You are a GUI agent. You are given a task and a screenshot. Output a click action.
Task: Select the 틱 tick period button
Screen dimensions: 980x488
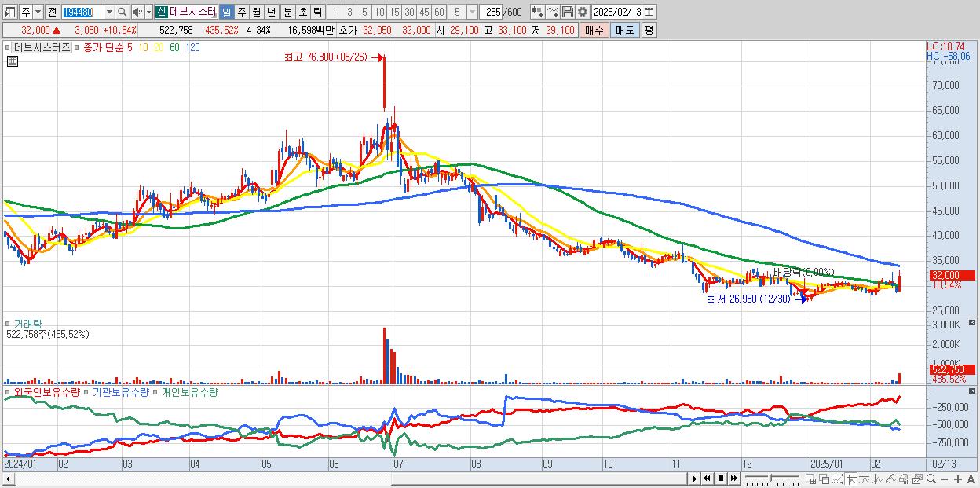317,12
